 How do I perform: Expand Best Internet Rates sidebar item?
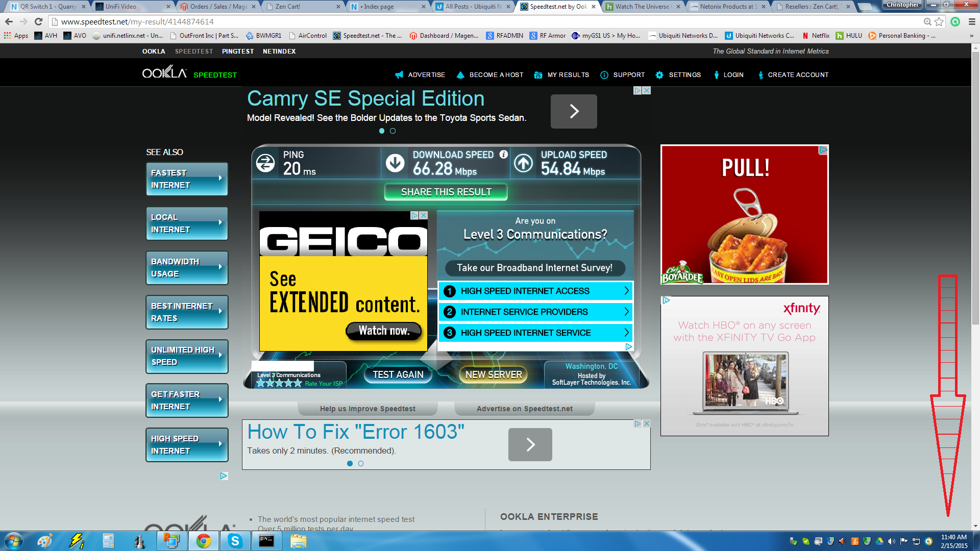coord(187,312)
